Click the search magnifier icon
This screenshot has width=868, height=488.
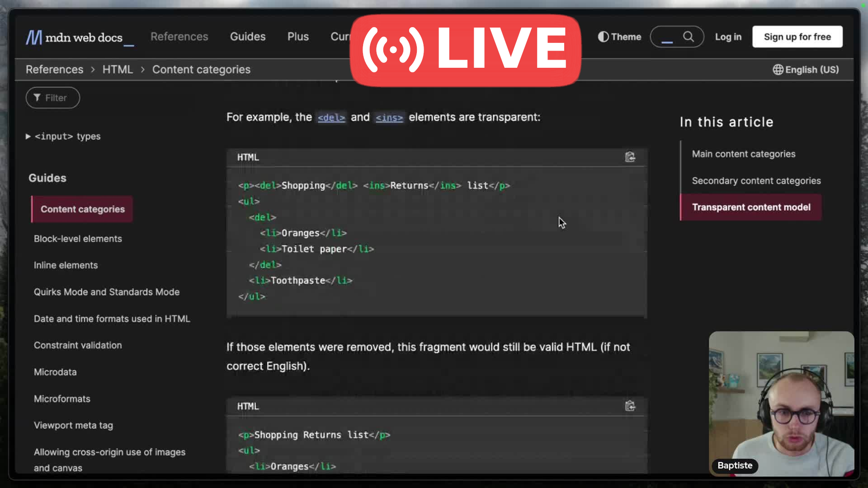pos(688,37)
